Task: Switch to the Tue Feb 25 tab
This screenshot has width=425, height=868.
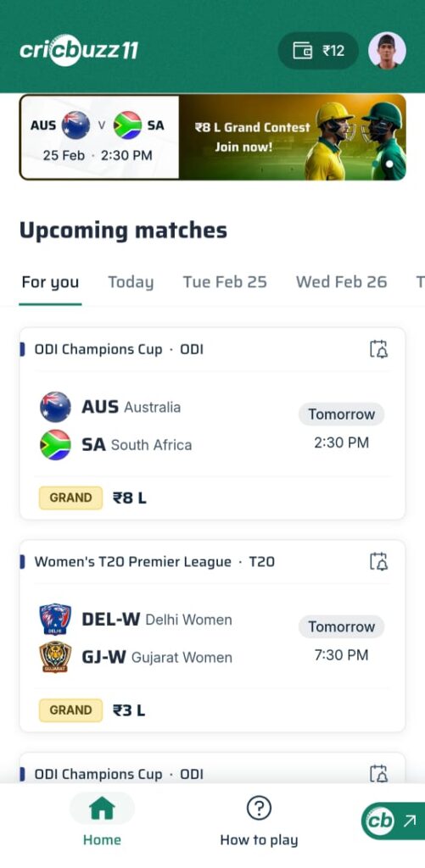Action: pos(225,282)
